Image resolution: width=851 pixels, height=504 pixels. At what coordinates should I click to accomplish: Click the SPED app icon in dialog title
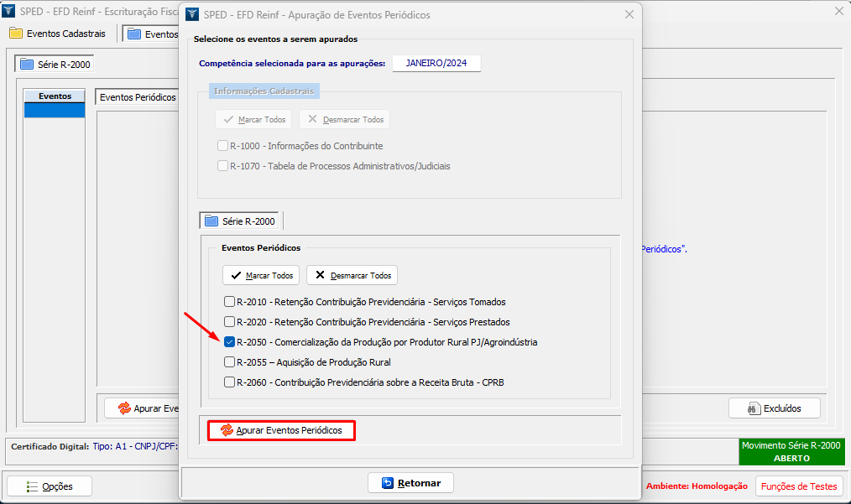coord(191,14)
